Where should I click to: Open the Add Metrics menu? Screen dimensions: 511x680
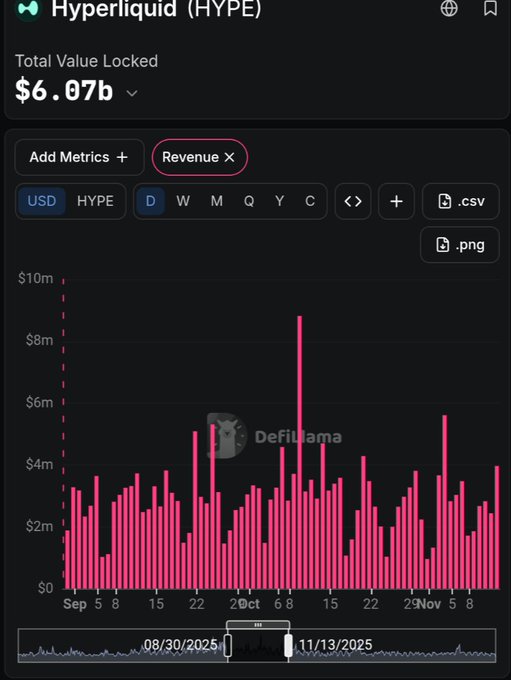pos(79,157)
